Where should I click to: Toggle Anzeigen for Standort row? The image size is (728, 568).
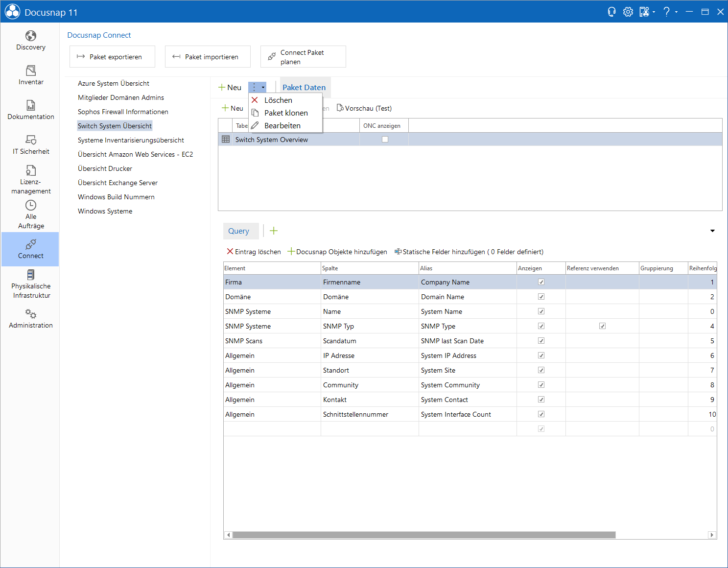pos(541,370)
